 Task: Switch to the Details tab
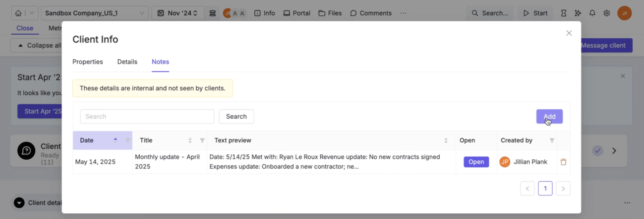coord(127,62)
